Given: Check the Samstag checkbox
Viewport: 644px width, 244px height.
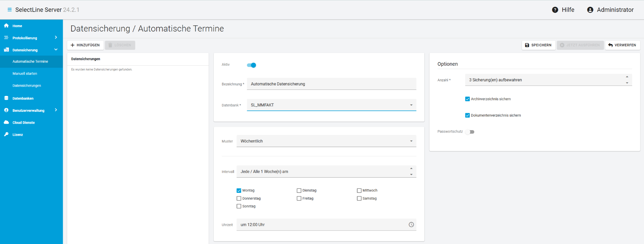Looking at the screenshot, I should click(x=359, y=199).
